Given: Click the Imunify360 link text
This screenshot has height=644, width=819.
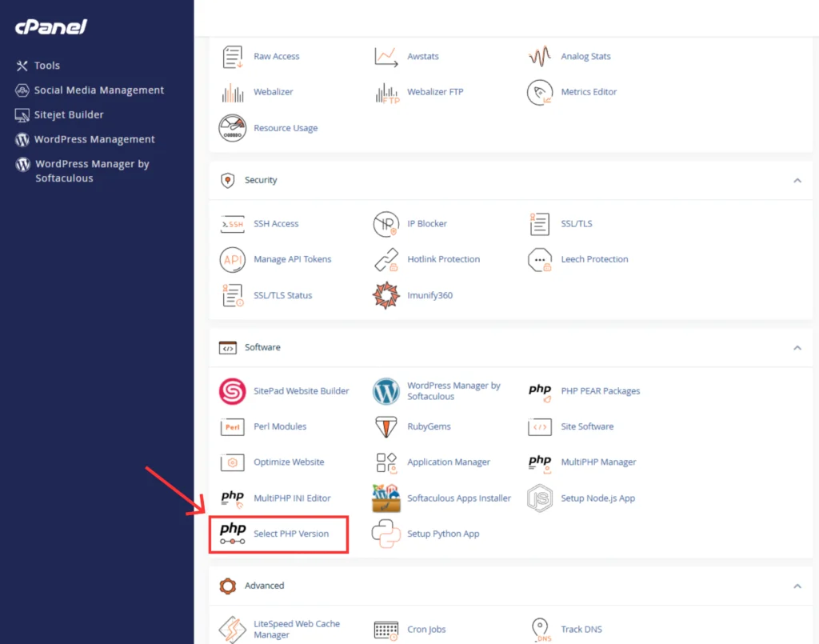Looking at the screenshot, I should [x=429, y=295].
